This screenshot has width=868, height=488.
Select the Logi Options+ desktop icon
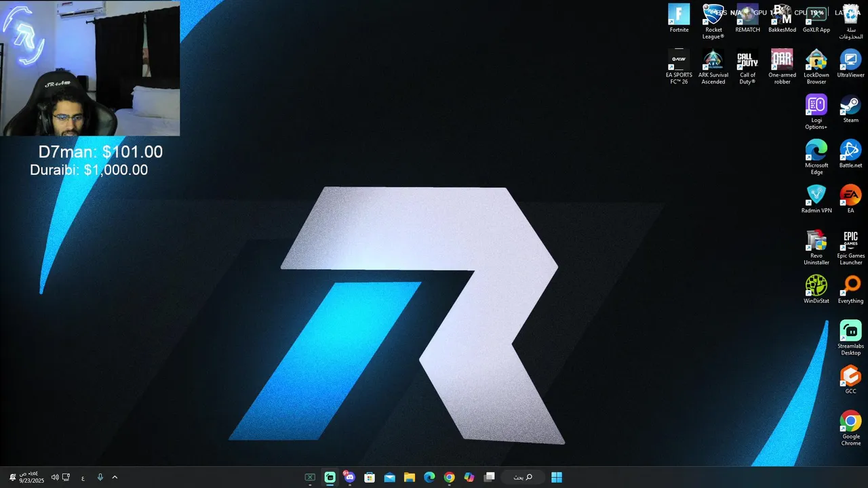(x=816, y=112)
